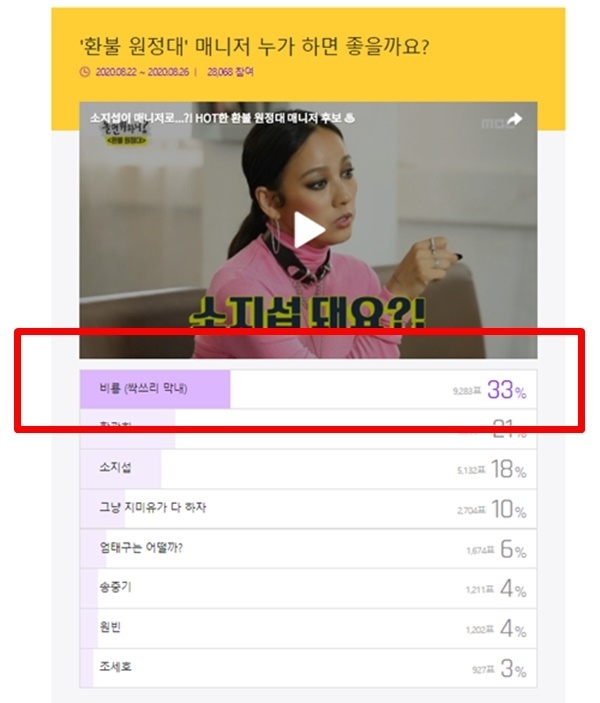This screenshot has width=600, height=703.
Task: Click the MBC watermark on video
Action: (x=493, y=123)
